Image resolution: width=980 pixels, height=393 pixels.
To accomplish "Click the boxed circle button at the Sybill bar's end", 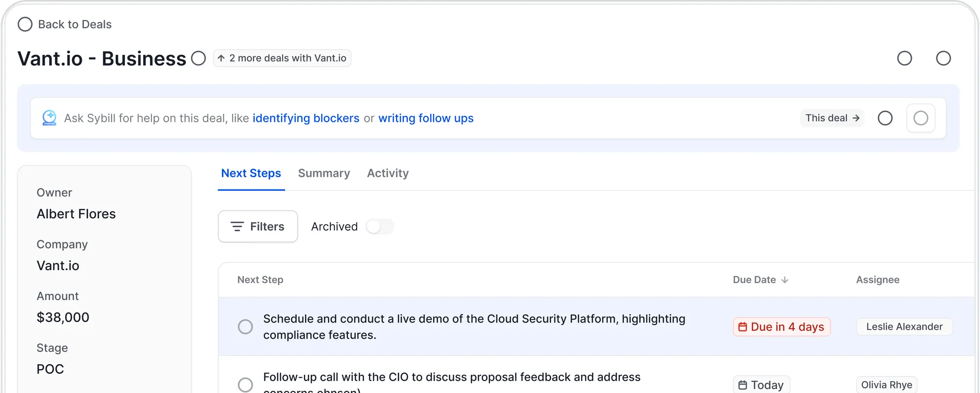I will pos(921,118).
